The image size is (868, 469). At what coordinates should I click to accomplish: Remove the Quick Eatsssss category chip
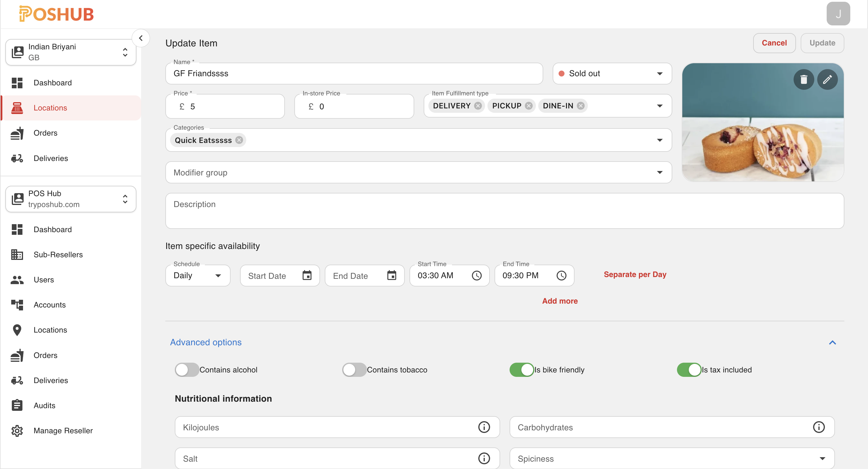tap(239, 140)
